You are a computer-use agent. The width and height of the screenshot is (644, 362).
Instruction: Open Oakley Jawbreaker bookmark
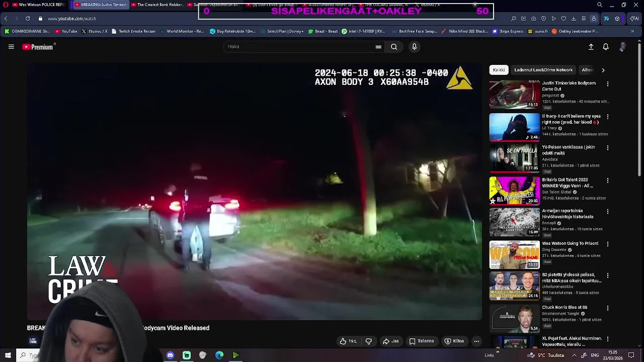tap(575, 31)
